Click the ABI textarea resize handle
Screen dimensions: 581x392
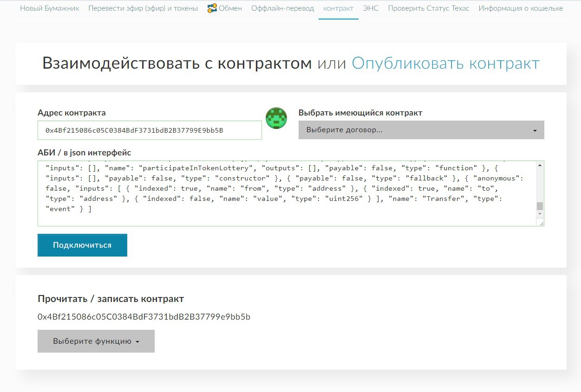(541, 223)
